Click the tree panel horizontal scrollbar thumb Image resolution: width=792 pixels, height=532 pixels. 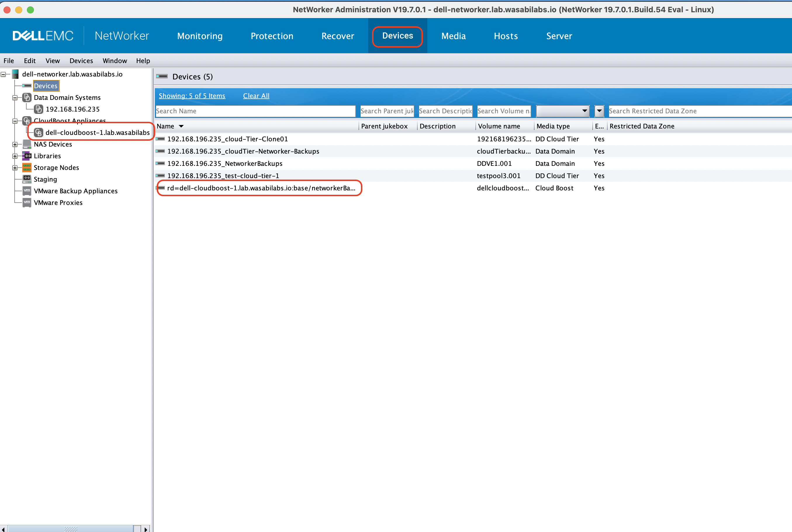[71, 528]
